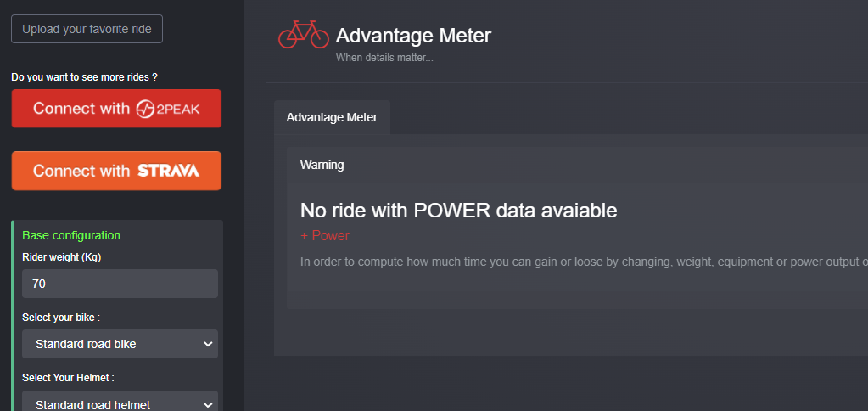This screenshot has height=411, width=868.
Task: Click the chevron arrow on bike selector
Action: click(208, 344)
